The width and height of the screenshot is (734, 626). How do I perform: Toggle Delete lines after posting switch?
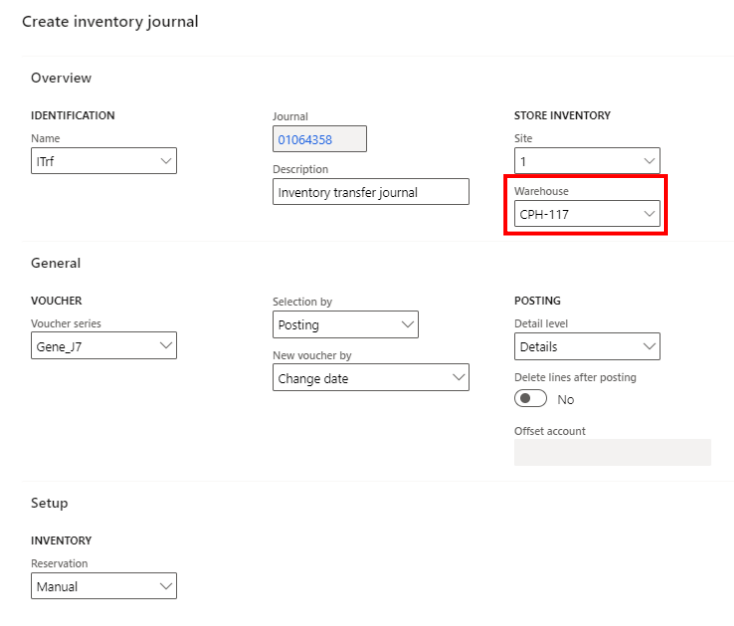click(x=531, y=399)
